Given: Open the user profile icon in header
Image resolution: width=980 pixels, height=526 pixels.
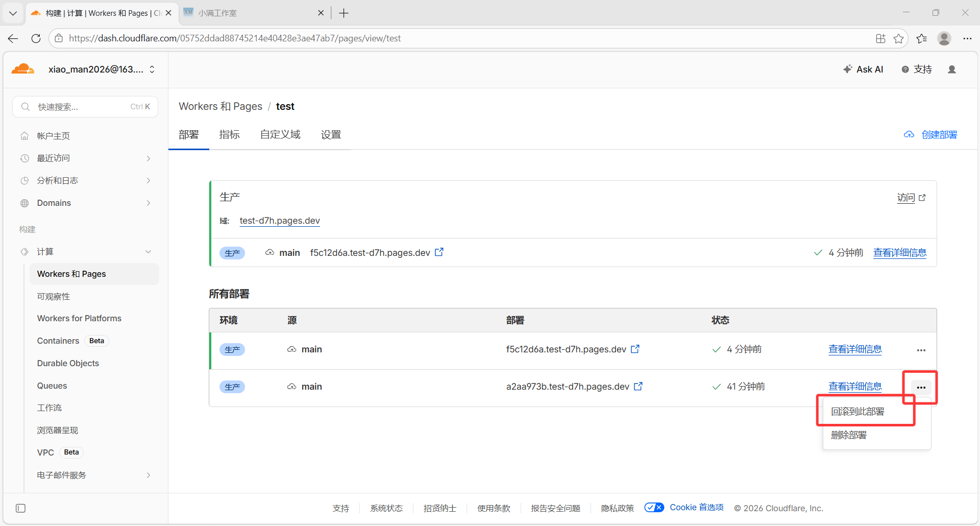Looking at the screenshot, I should tap(951, 69).
